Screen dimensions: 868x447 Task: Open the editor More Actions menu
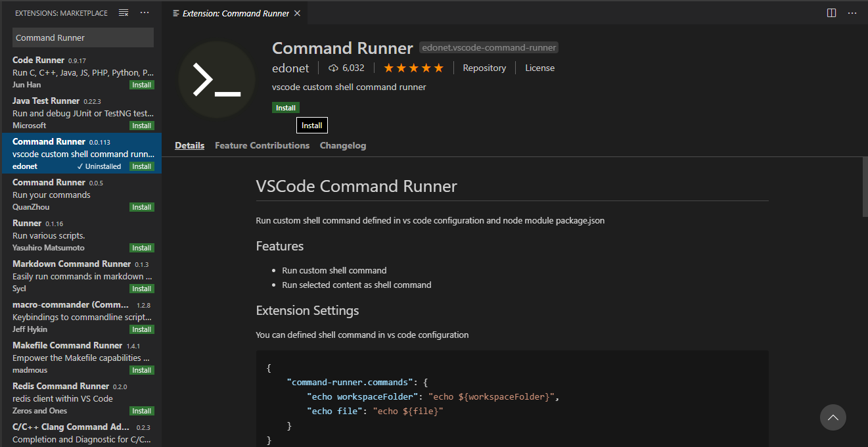[x=852, y=12]
